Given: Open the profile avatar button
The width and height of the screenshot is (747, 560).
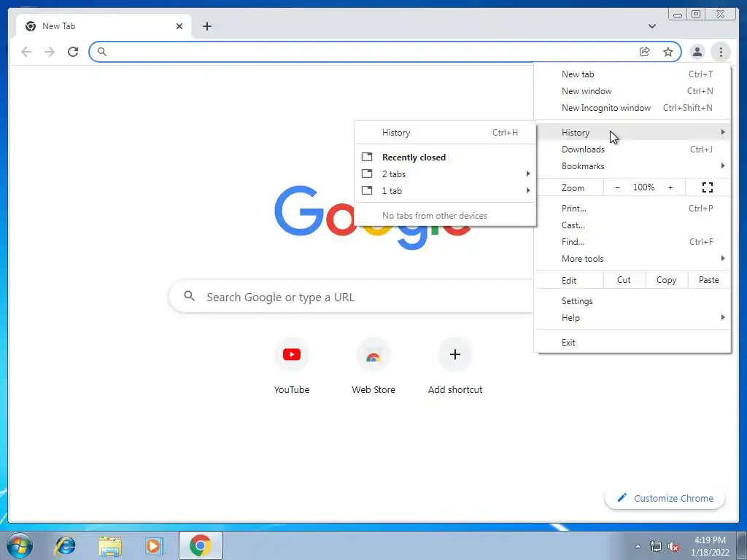Looking at the screenshot, I should coord(697,52).
